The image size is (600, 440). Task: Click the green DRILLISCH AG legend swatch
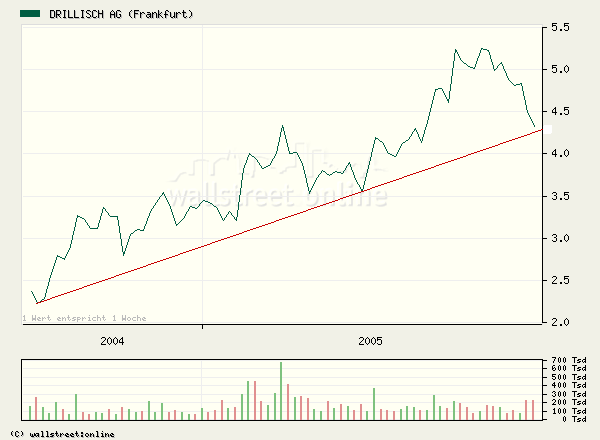[x=31, y=14]
